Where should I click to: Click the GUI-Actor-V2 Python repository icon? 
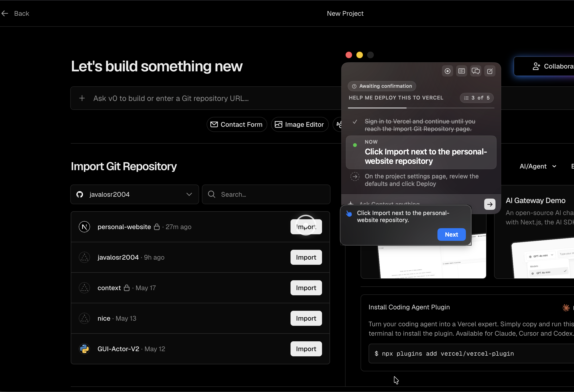[84, 349]
